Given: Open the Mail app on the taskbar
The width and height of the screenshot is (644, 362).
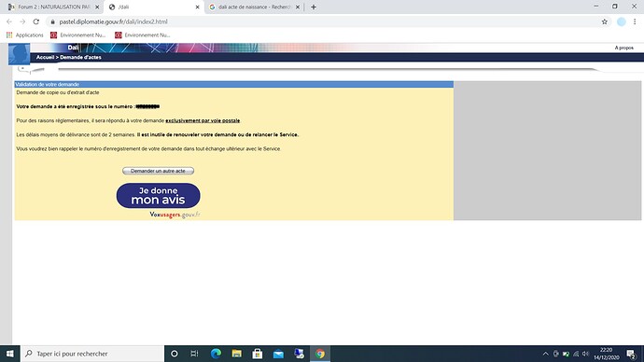Looking at the screenshot, I should point(278,354).
